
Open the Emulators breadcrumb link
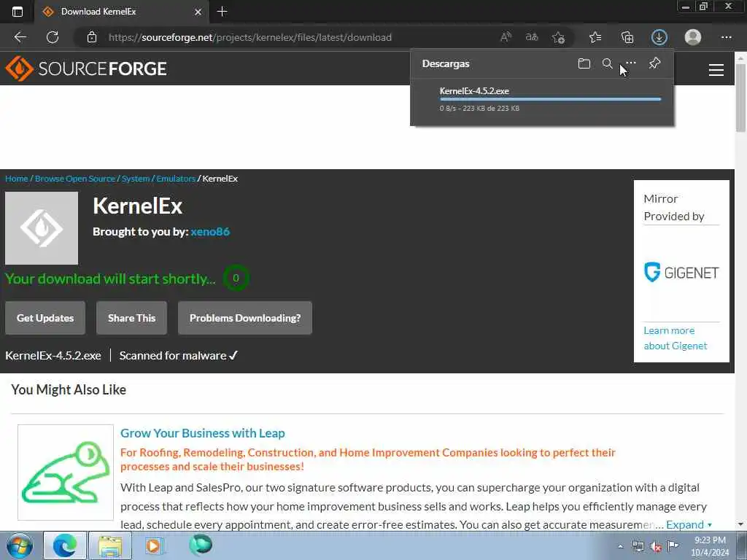[x=176, y=179]
